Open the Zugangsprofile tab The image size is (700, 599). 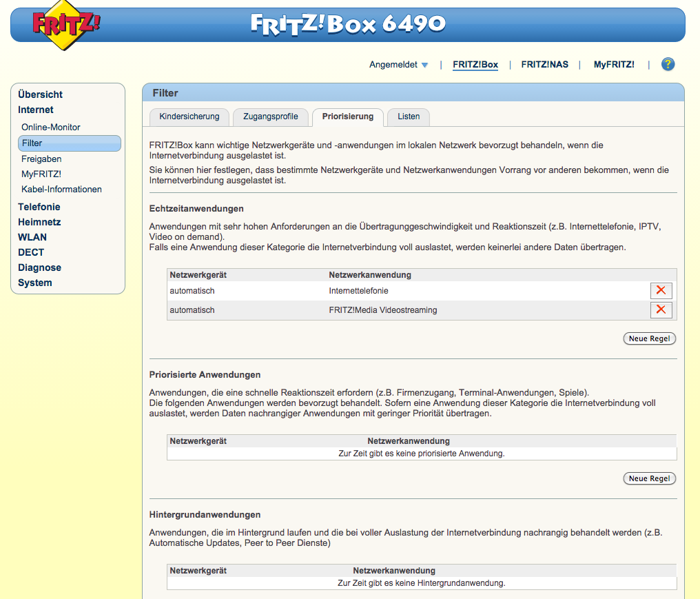click(271, 117)
